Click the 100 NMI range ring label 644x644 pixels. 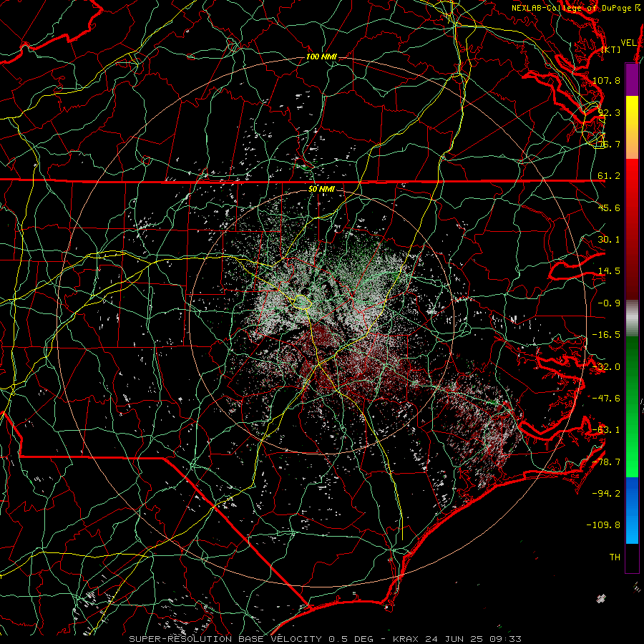[x=321, y=57]
